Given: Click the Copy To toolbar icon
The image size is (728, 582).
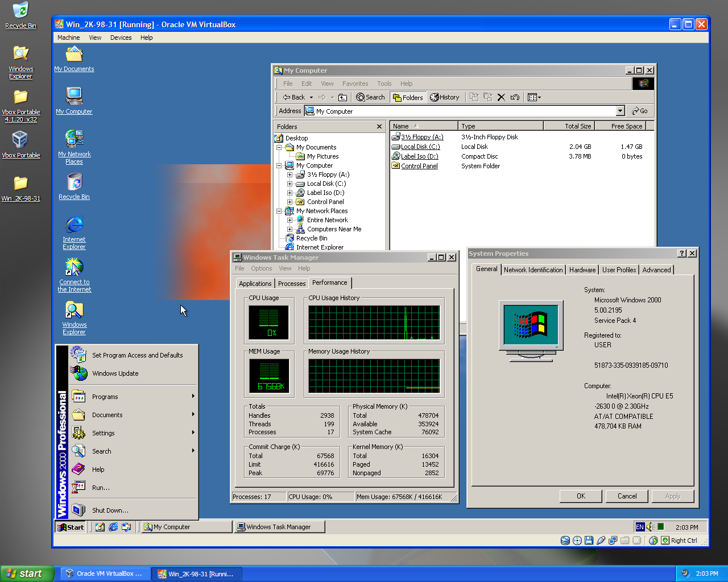Looking at the screenshot, I should click(x=487, y=97).
